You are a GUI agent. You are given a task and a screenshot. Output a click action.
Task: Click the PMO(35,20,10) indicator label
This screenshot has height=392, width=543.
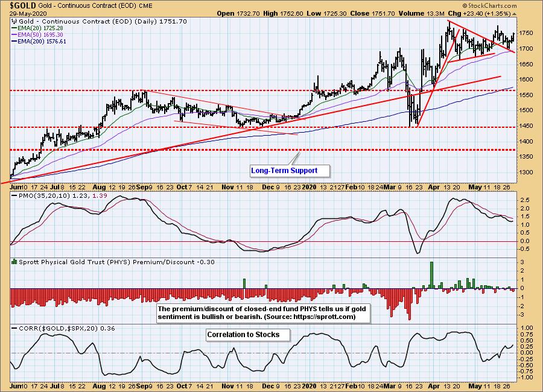(x=45, y=195)
